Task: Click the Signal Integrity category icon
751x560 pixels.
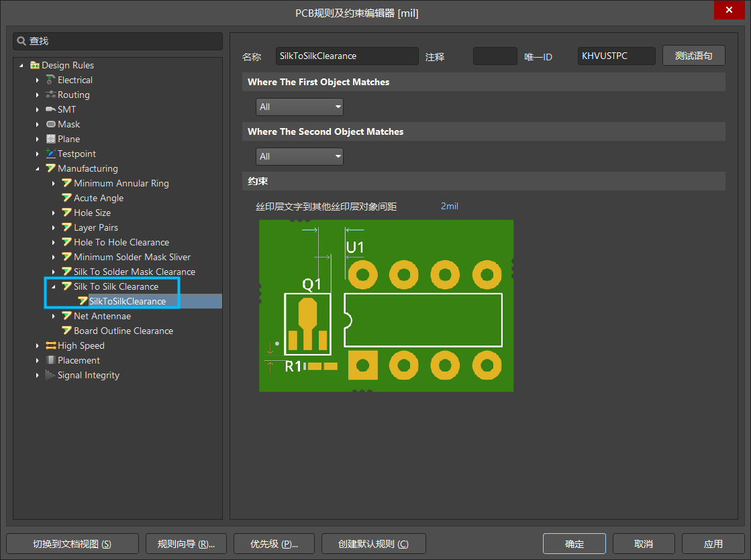Action: (51, 375)
